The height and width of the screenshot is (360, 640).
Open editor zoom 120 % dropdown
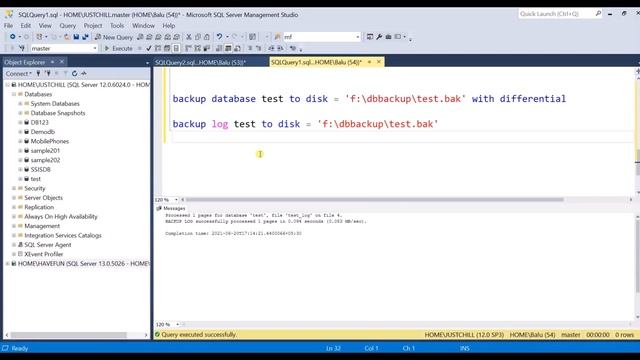pyautogui.click(x=176, y=200)
